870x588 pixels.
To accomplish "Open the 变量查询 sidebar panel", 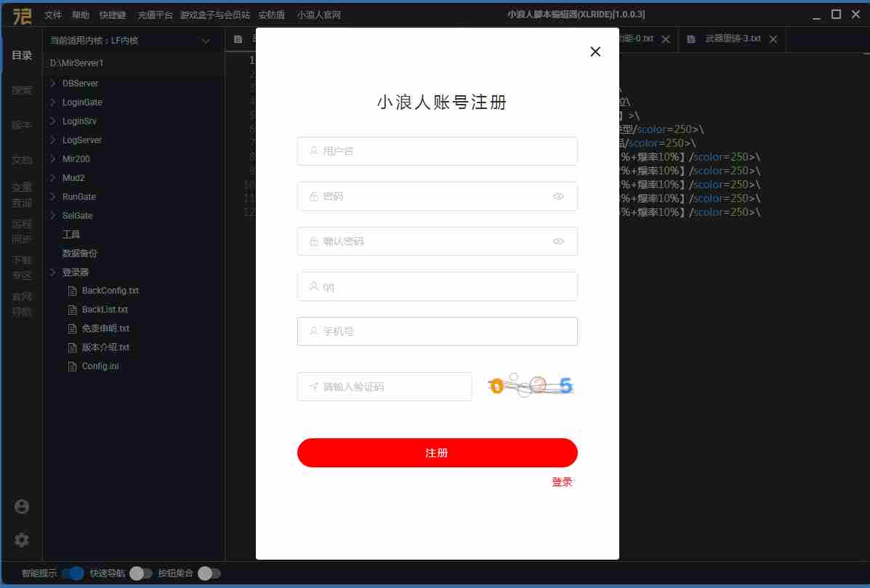I will (21, 195).
